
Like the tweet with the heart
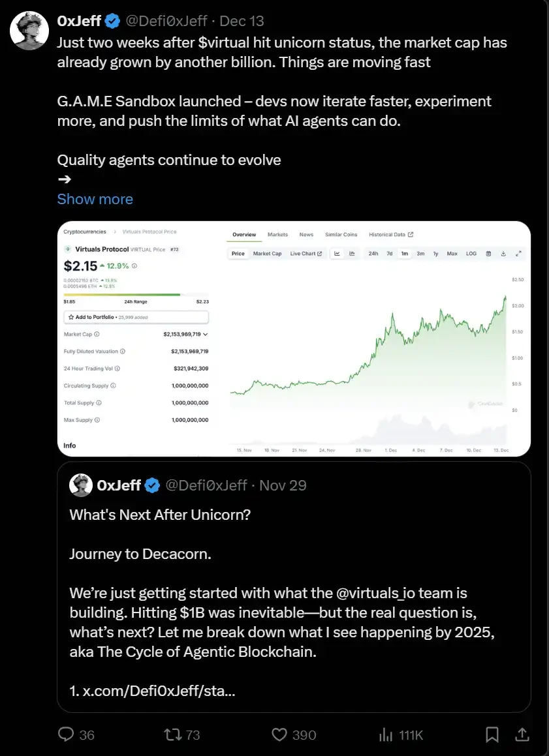click(x=279, y=734)
